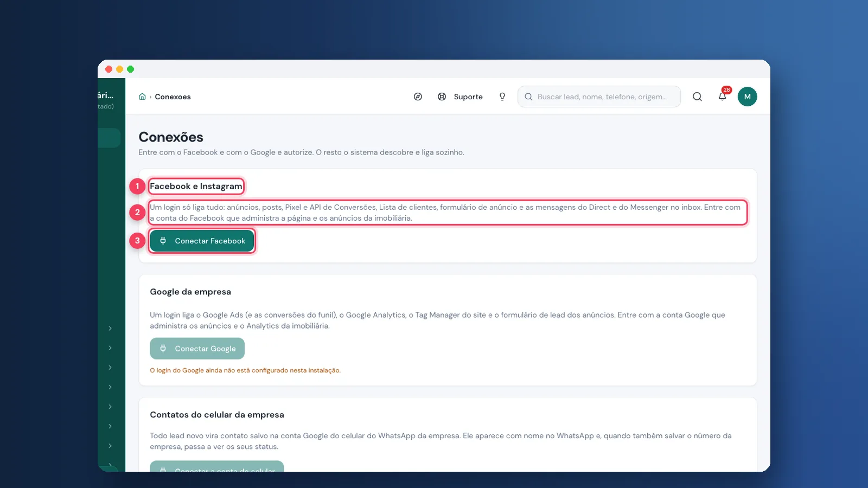Click the red close window button

tap(109, 69)
